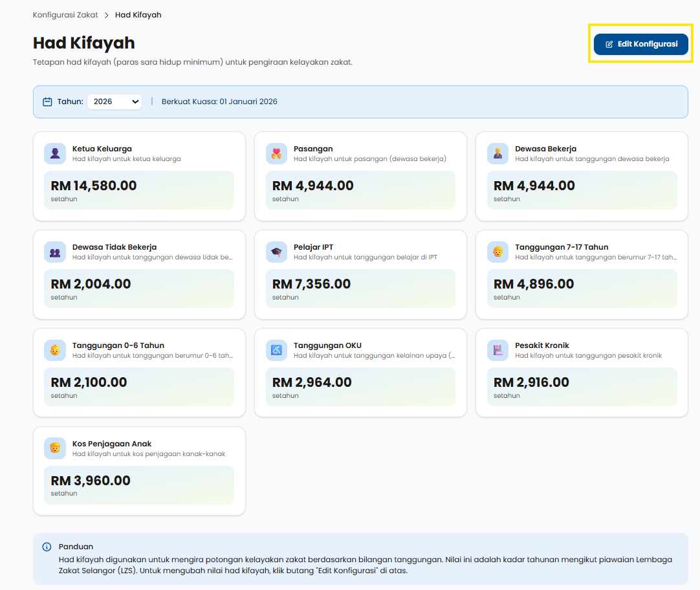Select the RM 14,580.00 Ketua Keluarga amount
The width and height of the screenshot is (700, 590).
tap(94, 186)
